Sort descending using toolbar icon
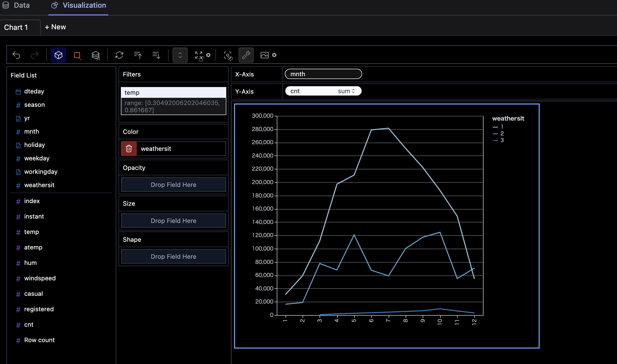Image resolution: width=617 pixels, height=364 pixels. point(156,55)
